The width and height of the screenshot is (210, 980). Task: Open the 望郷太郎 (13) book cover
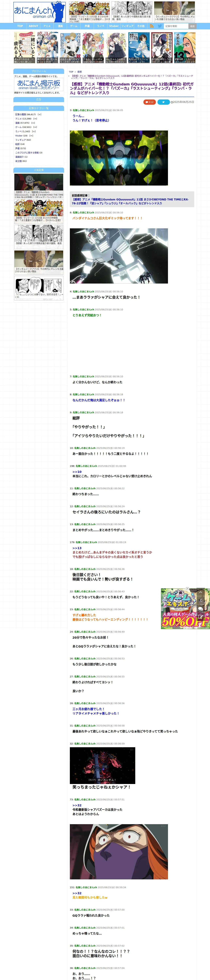185,48
